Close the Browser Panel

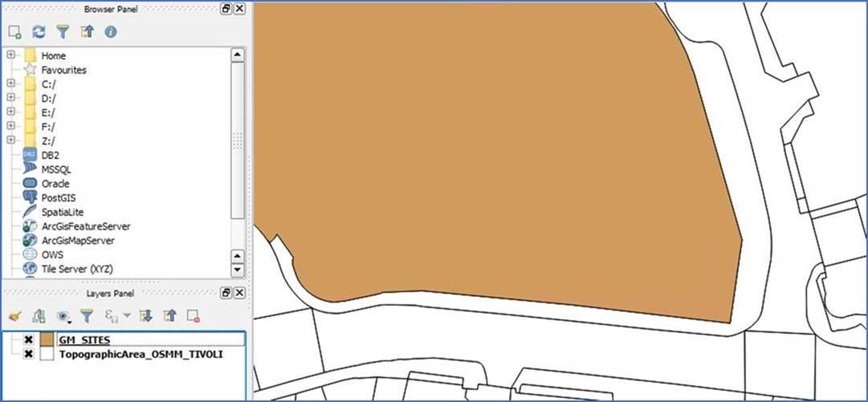(239, 8)
